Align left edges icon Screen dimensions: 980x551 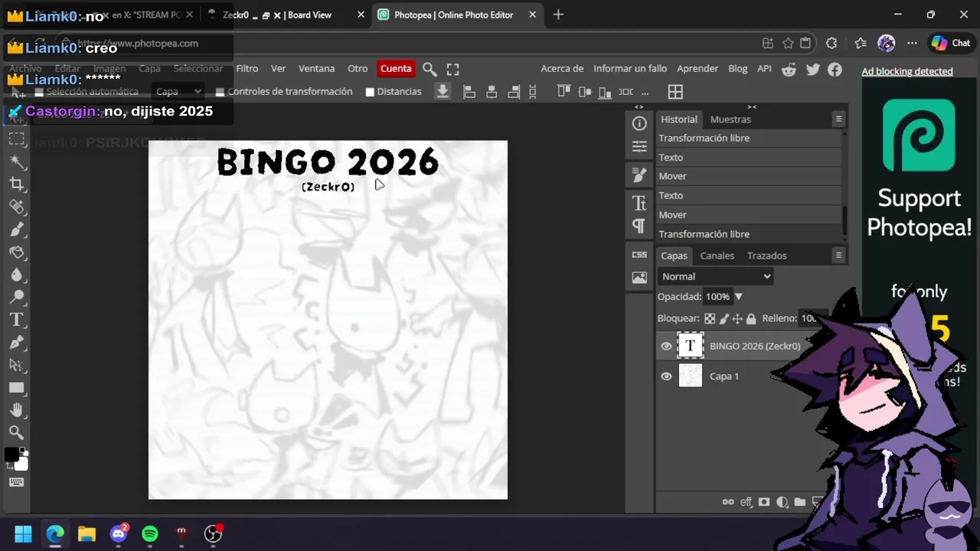pos(469,92)
